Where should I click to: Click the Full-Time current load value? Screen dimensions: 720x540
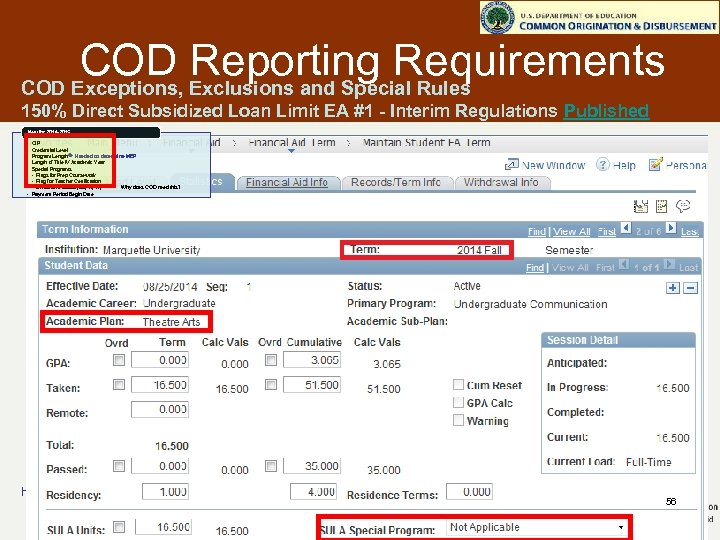pos(648,462)
